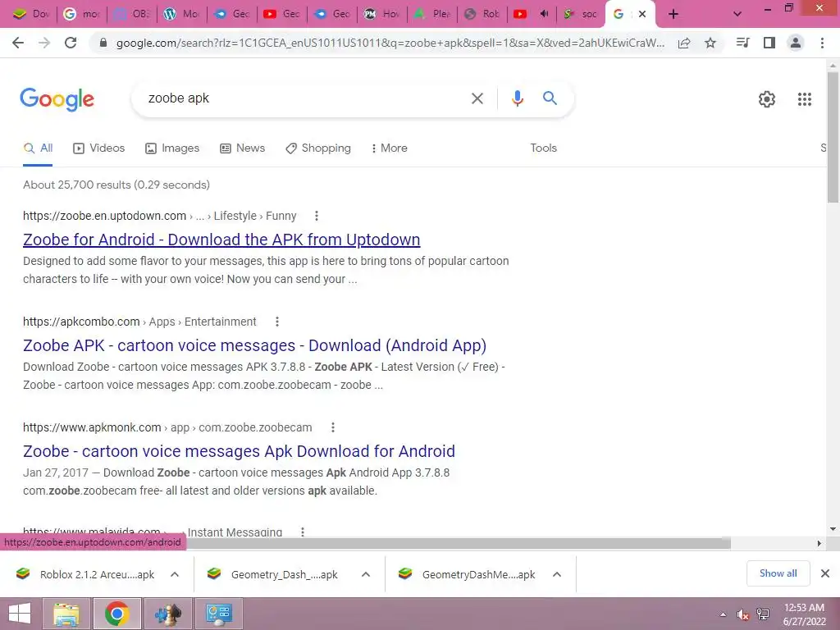This screenshot has height=630, width=840.
Task: Click the https://www.apkmonk.com breadcrumb
Action: pyautogui.click(x=92, y=427)
